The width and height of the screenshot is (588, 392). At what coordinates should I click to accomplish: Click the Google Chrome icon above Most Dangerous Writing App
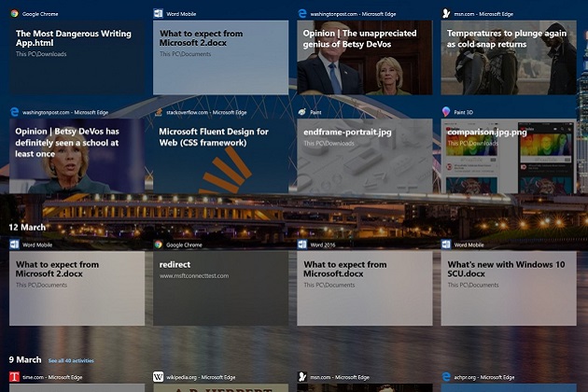(14, 14)
